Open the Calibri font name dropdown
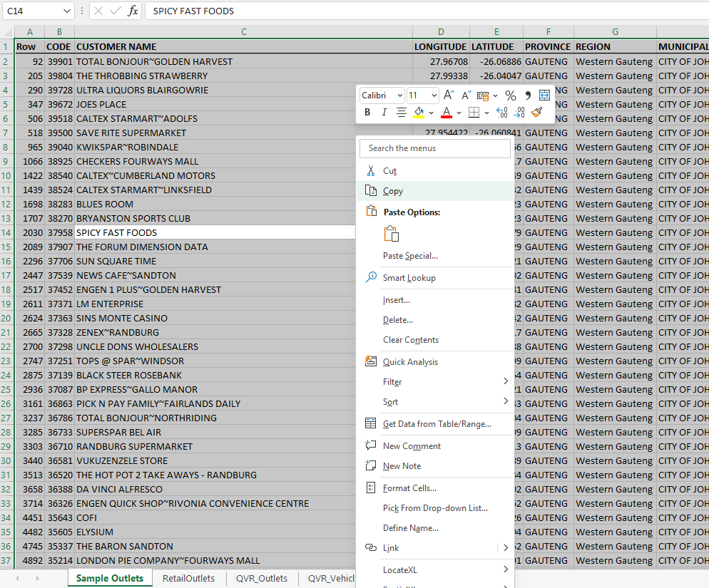Viewport: 709px width, 588px height. point(398,96)
